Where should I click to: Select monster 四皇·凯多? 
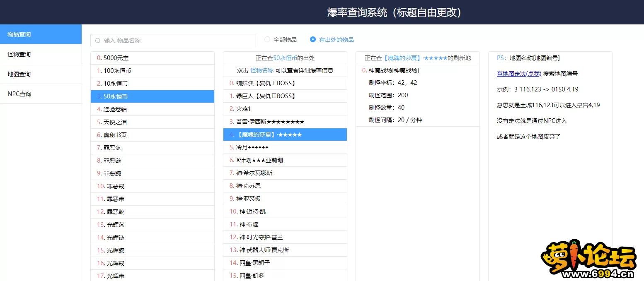[x=285, y=276]
